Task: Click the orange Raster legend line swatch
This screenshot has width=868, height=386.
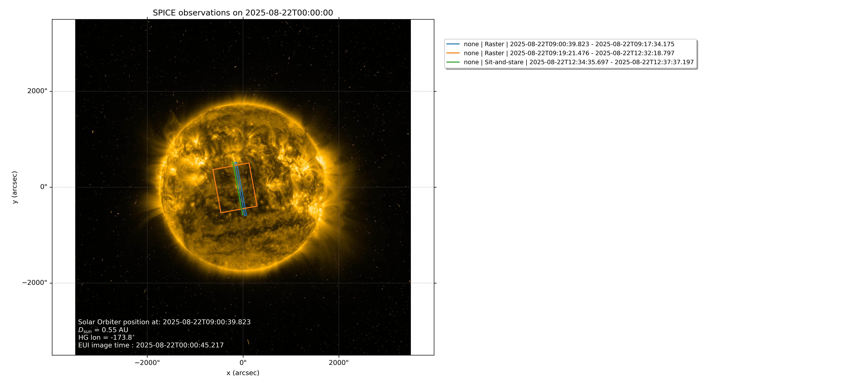Action: click(x=453, y=53)
